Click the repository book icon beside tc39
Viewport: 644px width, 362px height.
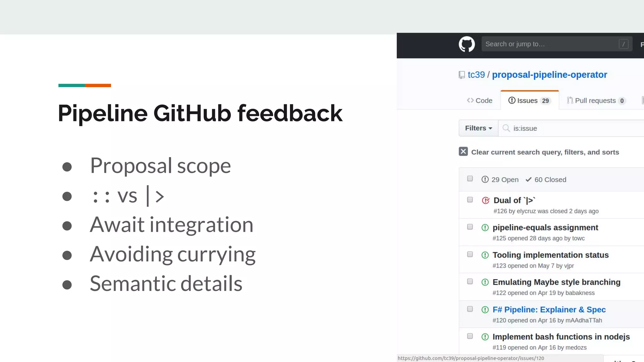coord(462,75)
